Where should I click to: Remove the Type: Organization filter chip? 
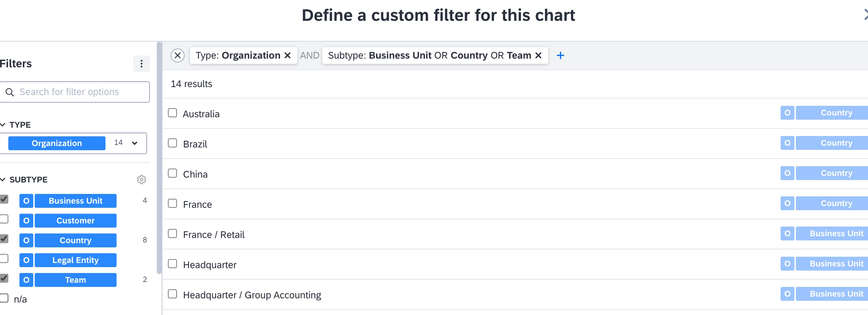[288, 56]
